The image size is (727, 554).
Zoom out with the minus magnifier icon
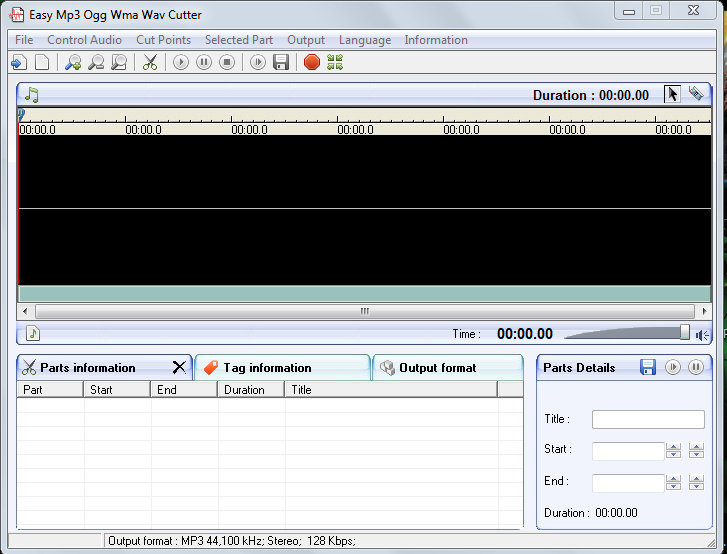(96, 62)
